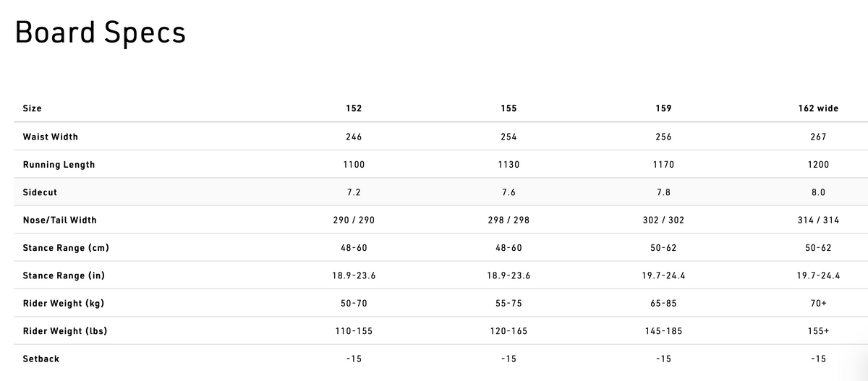Click the 290 / 290 nose/tail value
The image size is (868, 381).
point(354,220)
